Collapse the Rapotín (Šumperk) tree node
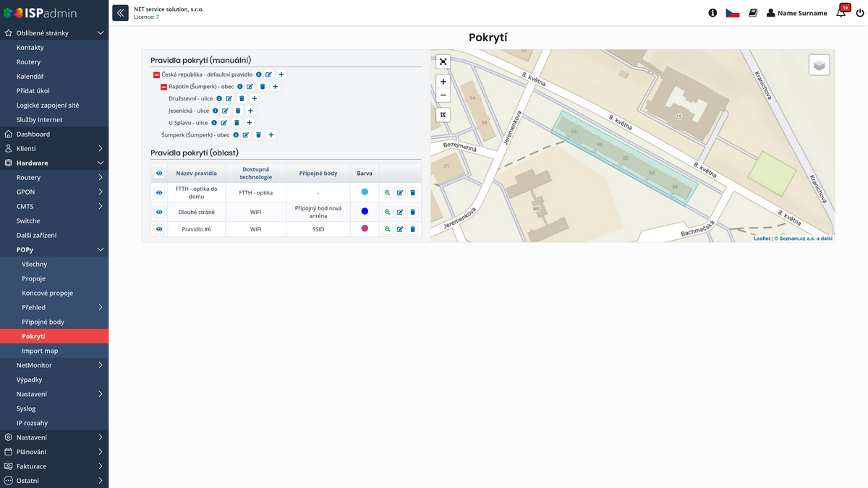Image resolution: width=868 pixels, height=488 pixels. coord(163,87)
